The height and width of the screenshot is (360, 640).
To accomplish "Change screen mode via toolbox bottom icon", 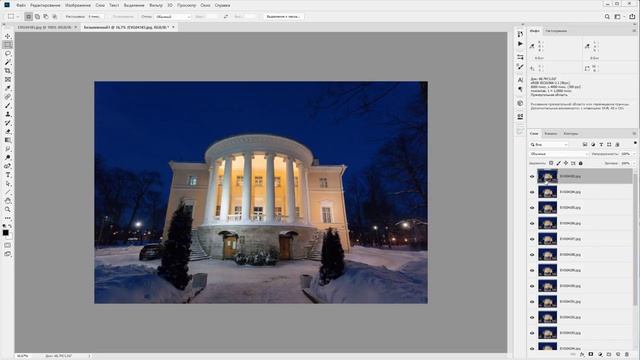I will coord(8,254).
